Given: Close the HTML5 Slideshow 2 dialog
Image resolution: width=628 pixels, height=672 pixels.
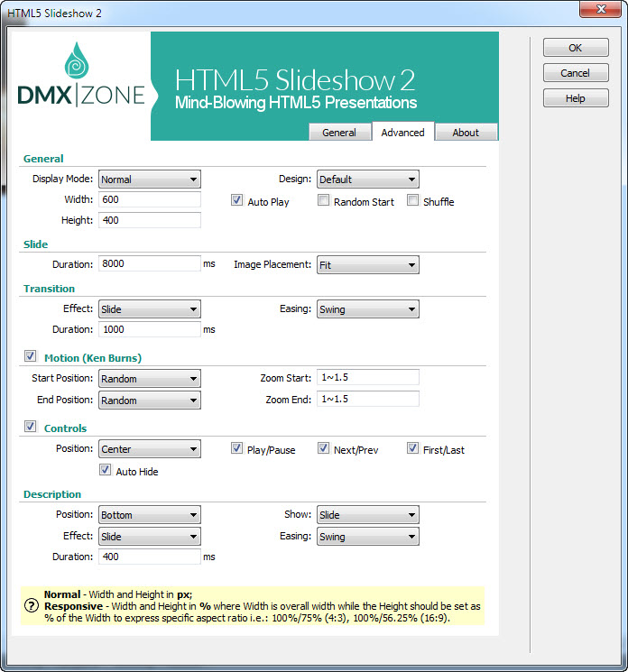Looking at the screenshot, I should point(601,9).
